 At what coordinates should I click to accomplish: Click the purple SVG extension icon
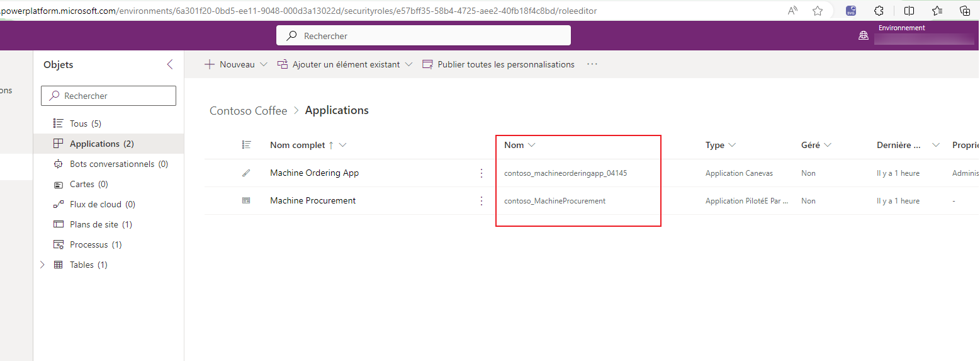click(851, 10)
